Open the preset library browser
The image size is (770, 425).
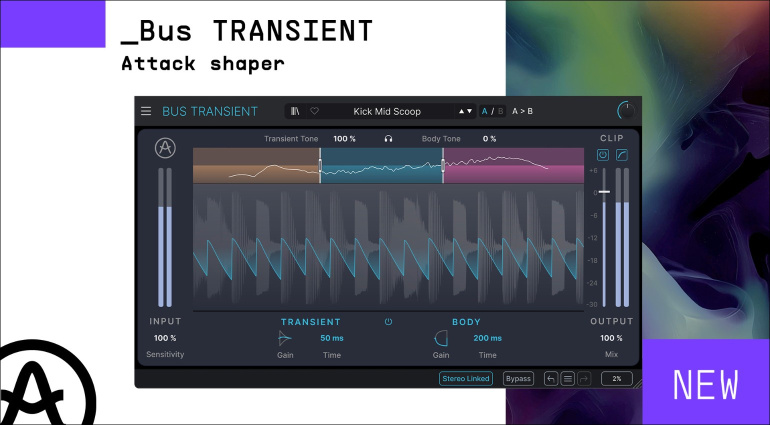(296, 111)
